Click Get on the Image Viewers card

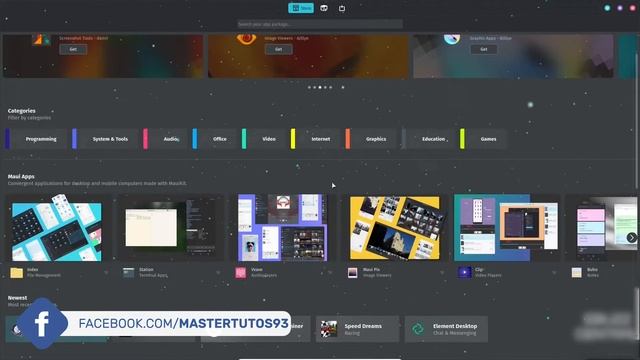(279, 49)
